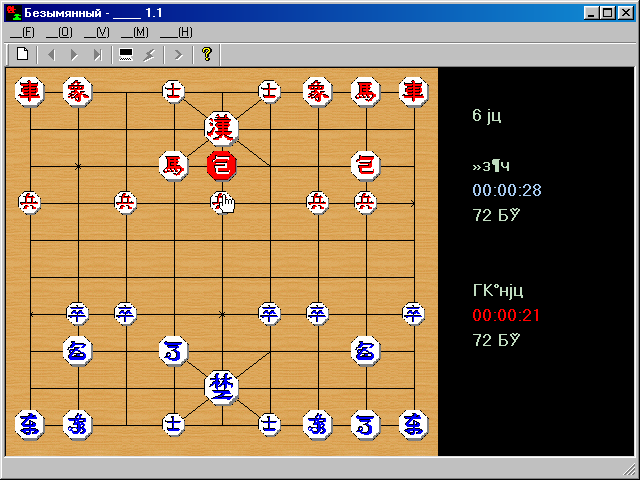
Task: Click the window resize grip in status bar
Action: [x=630, y=470]
